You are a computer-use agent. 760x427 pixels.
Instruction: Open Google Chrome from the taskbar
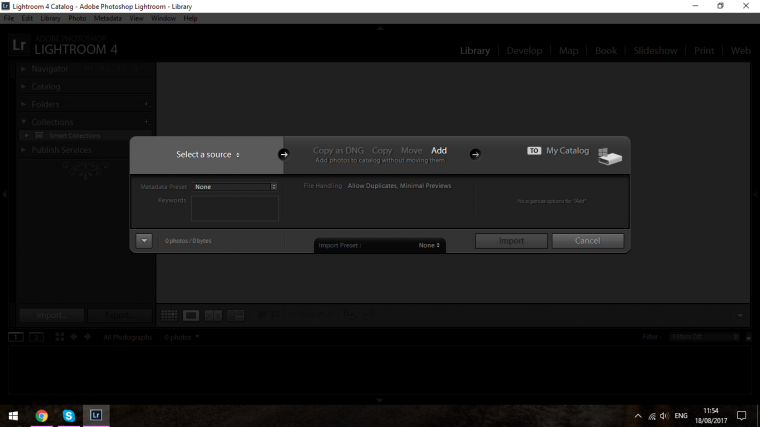point(42,416)
